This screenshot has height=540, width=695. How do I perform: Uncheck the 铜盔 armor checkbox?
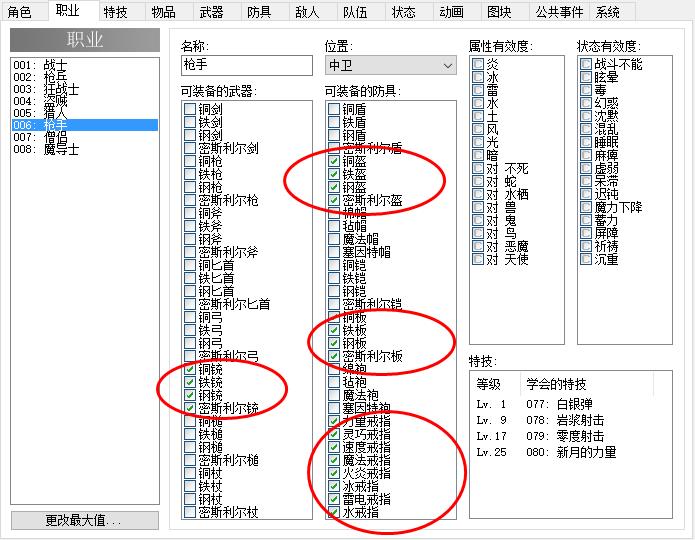pyautogui.click(x=334, y=161)
